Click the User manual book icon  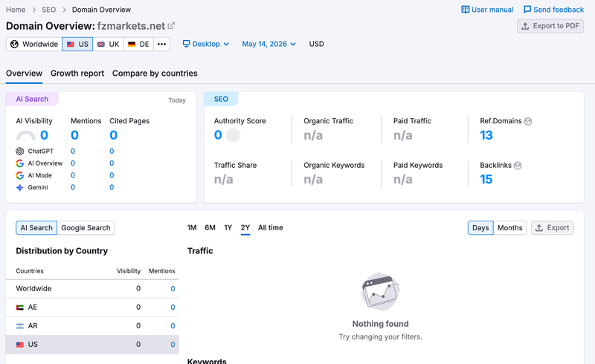point(465,10)
